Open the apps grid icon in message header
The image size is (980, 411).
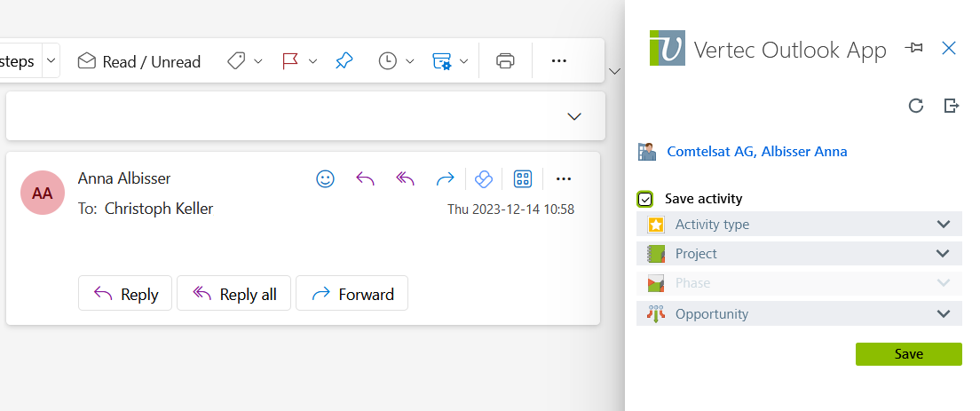tap(523, 179)
